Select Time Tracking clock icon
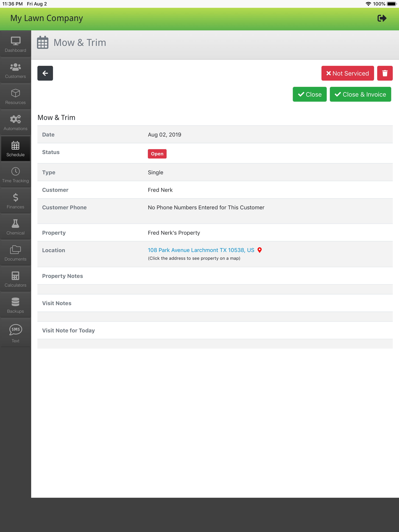 (x=15, y=175)
